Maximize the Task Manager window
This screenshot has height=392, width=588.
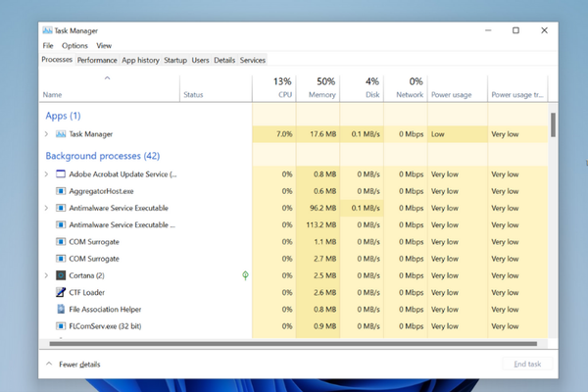(516, 30)
